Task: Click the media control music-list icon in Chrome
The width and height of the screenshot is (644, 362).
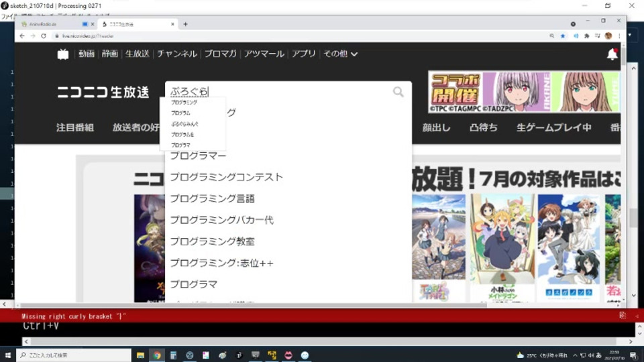Action: pos(598,36)
